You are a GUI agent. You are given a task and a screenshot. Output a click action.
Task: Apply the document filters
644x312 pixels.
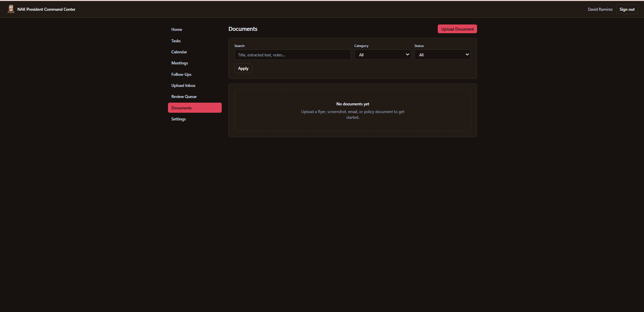click(243, 68)
